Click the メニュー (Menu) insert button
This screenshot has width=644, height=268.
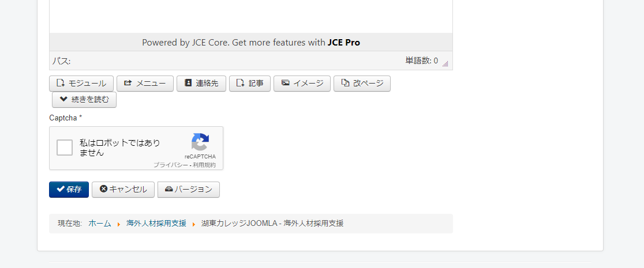[x=145, y=84]
